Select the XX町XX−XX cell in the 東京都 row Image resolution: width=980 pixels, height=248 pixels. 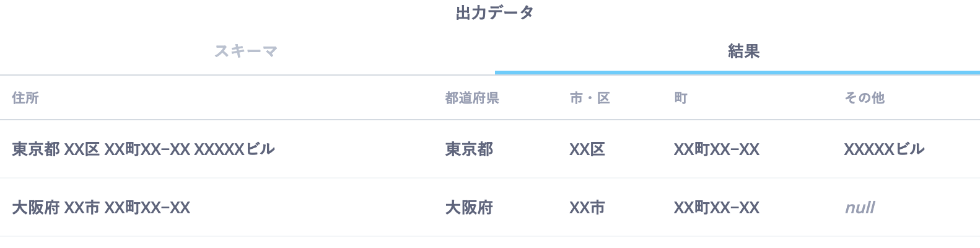pyautogui.click(x=717, y=149)
